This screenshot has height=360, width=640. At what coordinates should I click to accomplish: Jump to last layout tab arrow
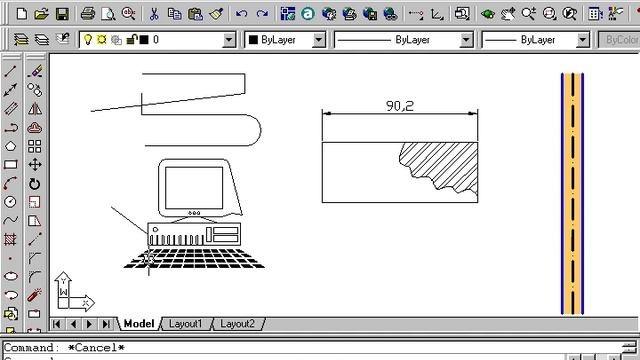tap(106, 324)
